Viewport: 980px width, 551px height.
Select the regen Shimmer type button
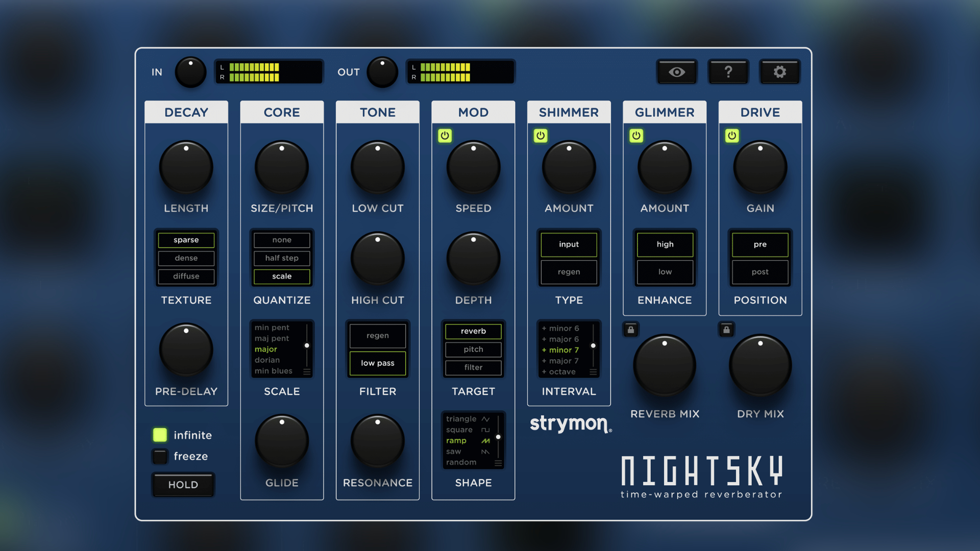(x=569, y=272)
